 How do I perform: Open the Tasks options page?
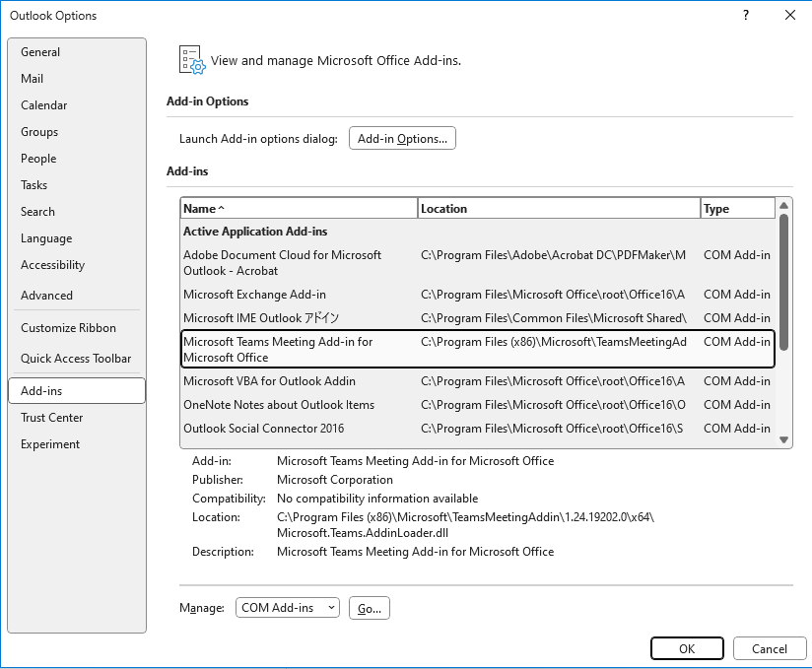click(x=77, y=185)
